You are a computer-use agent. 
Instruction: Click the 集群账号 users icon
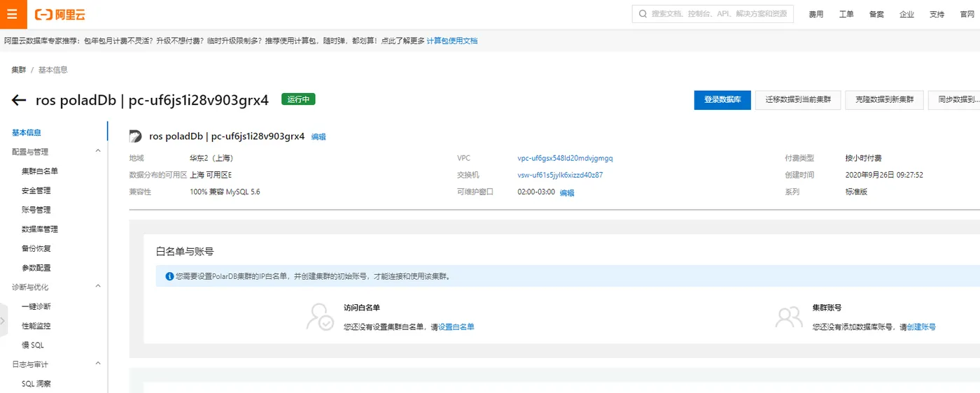tap(789, 317)
